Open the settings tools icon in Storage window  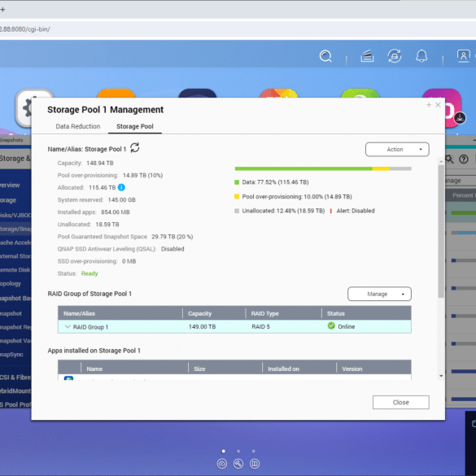449,159
